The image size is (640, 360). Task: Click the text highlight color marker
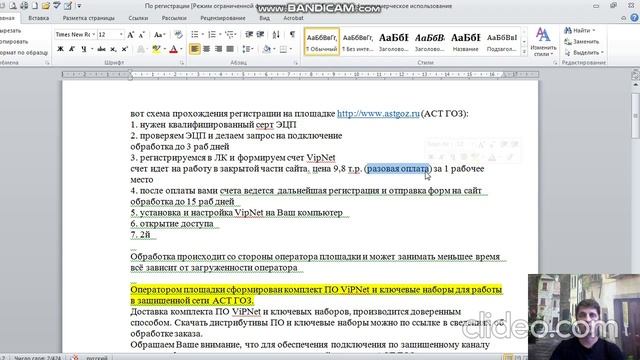(x=156, y=49)
